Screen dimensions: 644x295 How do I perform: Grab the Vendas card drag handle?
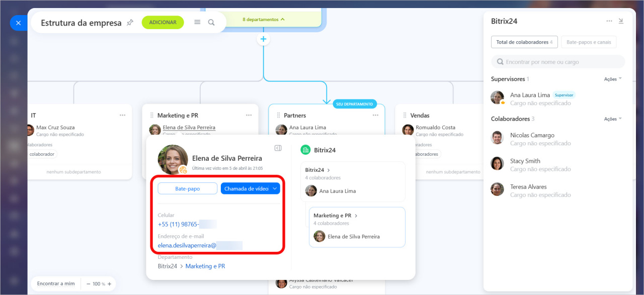(x=405, y=116)
